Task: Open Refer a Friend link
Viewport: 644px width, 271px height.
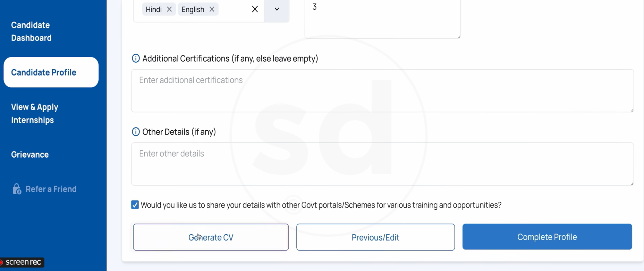Action: pos(51,189)
